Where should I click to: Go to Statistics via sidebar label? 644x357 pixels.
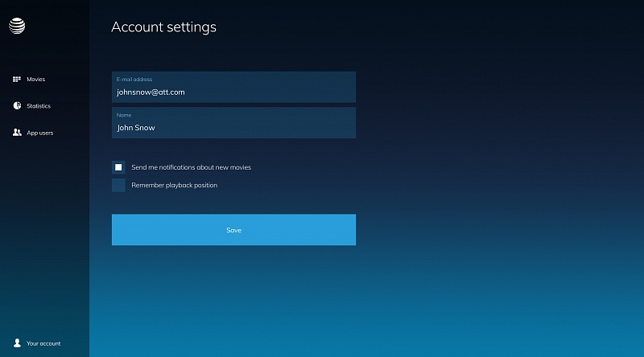[39, 106]
